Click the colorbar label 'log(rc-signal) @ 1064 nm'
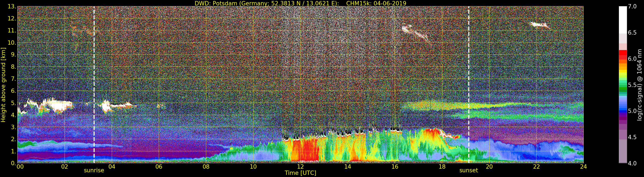Screen dimensions: 644x177 (x=639, y=85)
